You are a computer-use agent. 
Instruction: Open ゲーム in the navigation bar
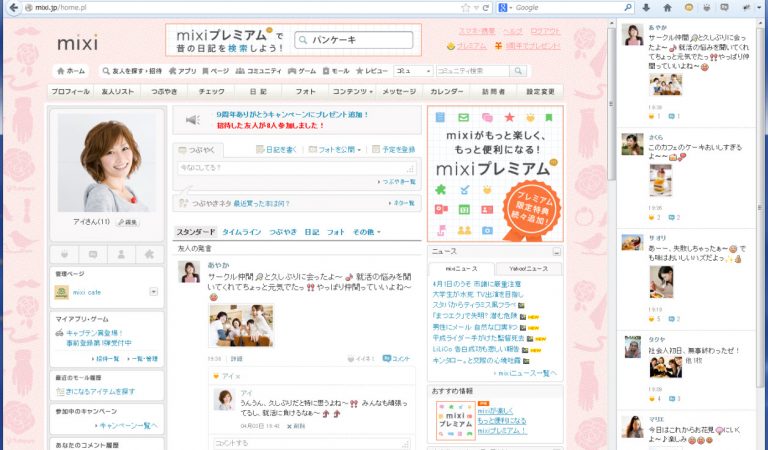(x=302, y=71)
